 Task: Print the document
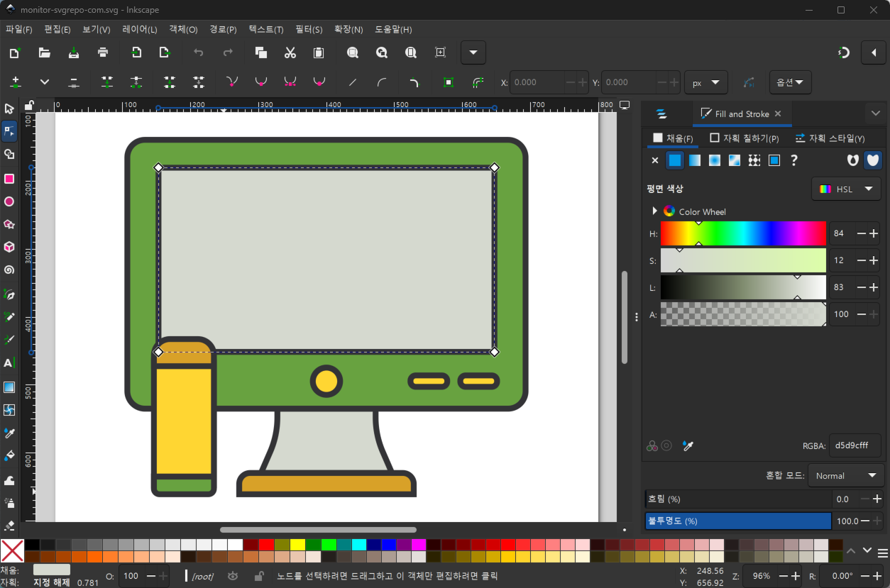point(103,52)
